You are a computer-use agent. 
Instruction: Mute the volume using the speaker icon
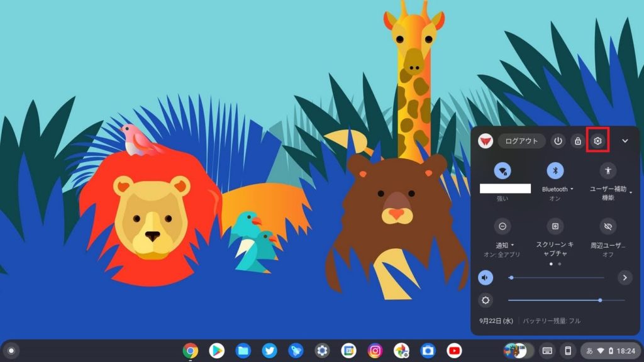[485, 278]
